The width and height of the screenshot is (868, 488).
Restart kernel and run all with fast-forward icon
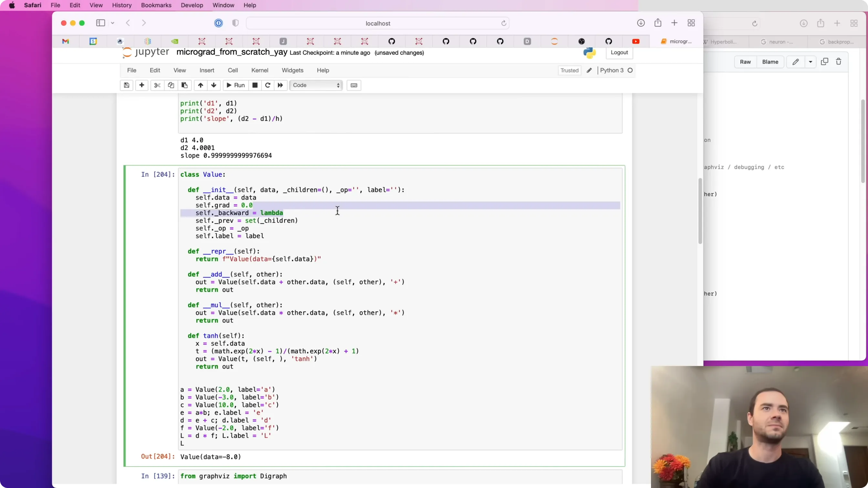coord(280,85)
